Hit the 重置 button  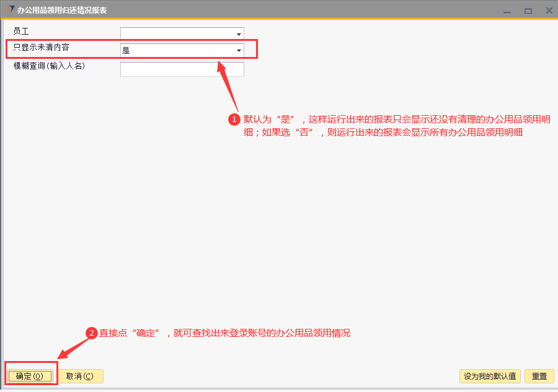pyautogui.click(x=539, y=376)
